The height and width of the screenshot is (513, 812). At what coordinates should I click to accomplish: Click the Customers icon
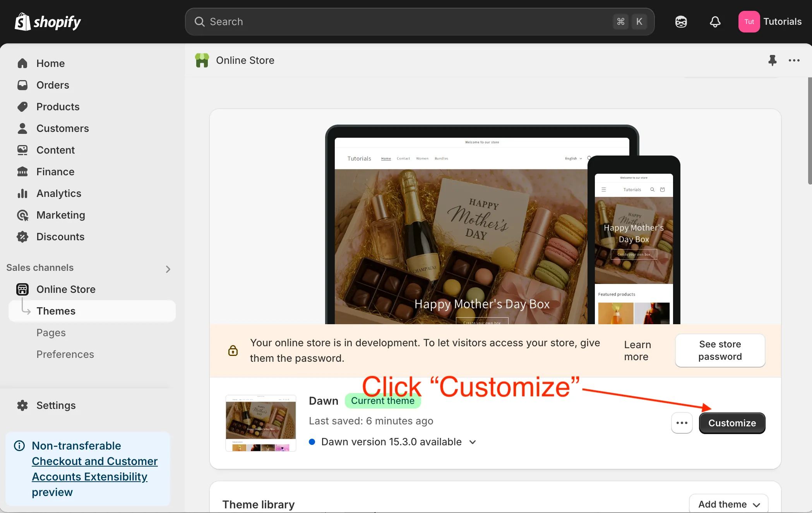tap(23, 128)
